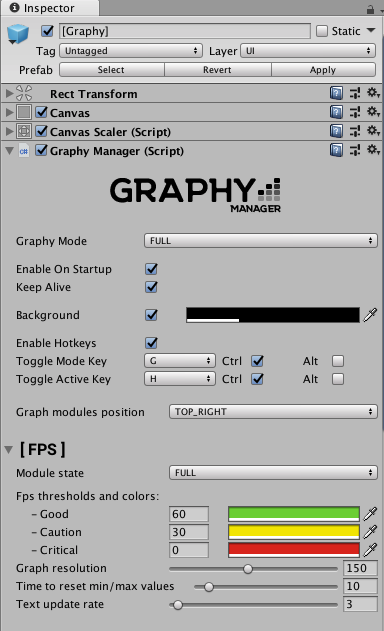The width and height of the screenshot is (384, 631).
Task: Click the [Graphy] object name field
Action: (185, 31)
